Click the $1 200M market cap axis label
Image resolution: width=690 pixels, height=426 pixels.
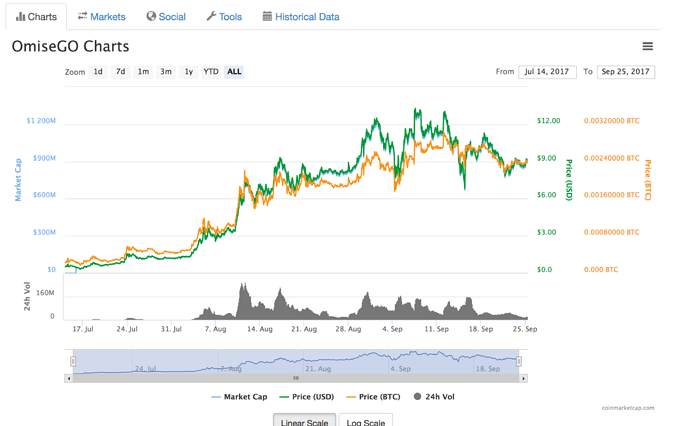[x=41, y=121]
